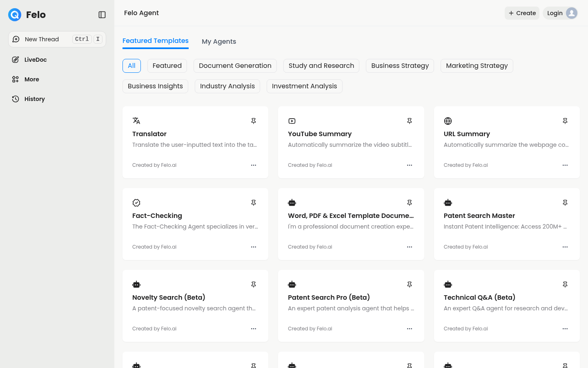The width and height of the screenshot is (588, 368).
Task: Click Patent Search Pro (Beta) robot icon
Action: pos(292,285)
